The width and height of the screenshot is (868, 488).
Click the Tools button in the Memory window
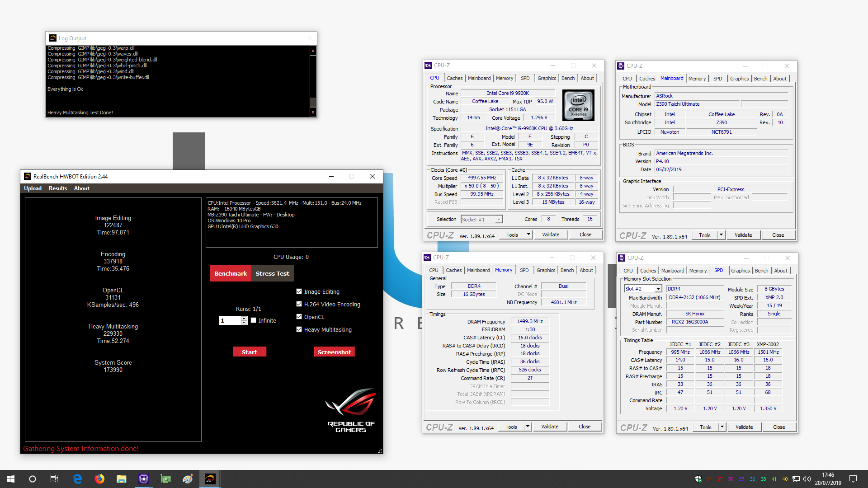511,427
